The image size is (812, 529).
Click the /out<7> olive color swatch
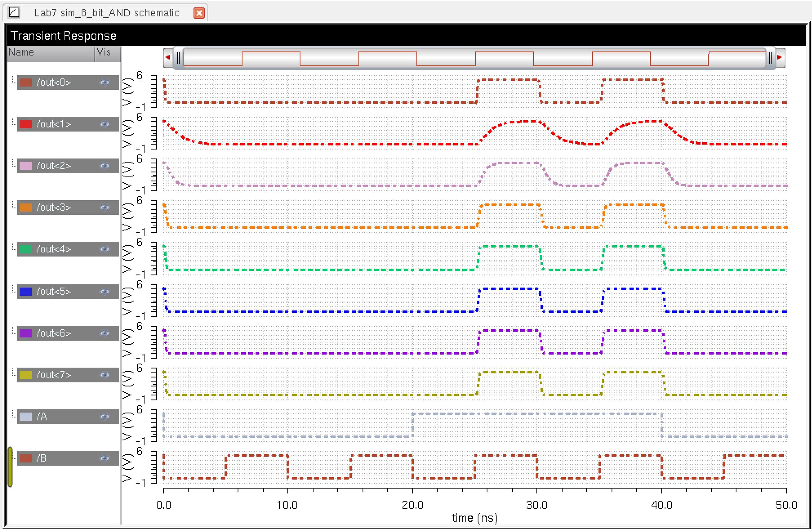26,375
